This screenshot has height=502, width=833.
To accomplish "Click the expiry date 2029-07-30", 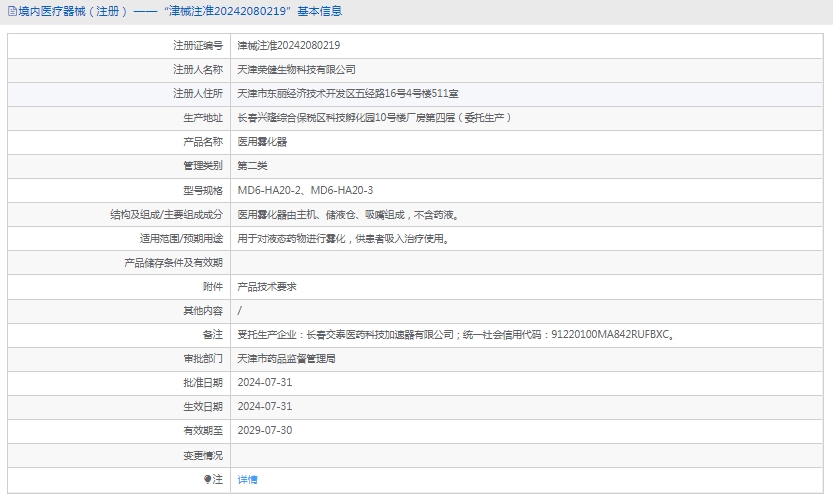I will [265, 430].
